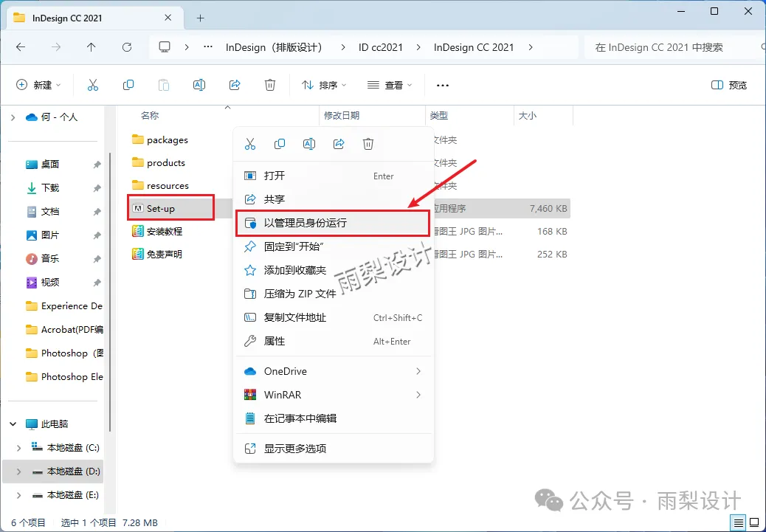Switch to large icons view in status bar

755,522
